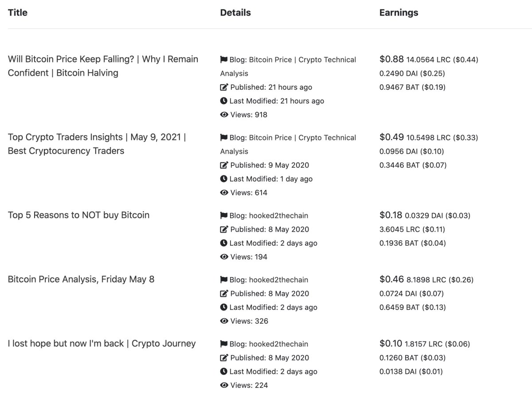Open 'Bitcoin Price Analysis, Friday May 8' post
The width and height of the screenshot is (532, 399).
coord(81,279)
